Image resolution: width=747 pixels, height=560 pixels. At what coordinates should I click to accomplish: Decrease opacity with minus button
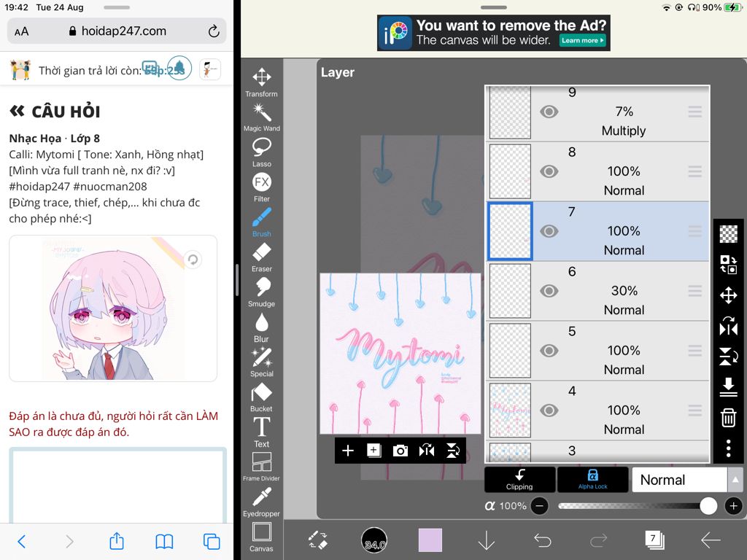(x=539, y=506)
